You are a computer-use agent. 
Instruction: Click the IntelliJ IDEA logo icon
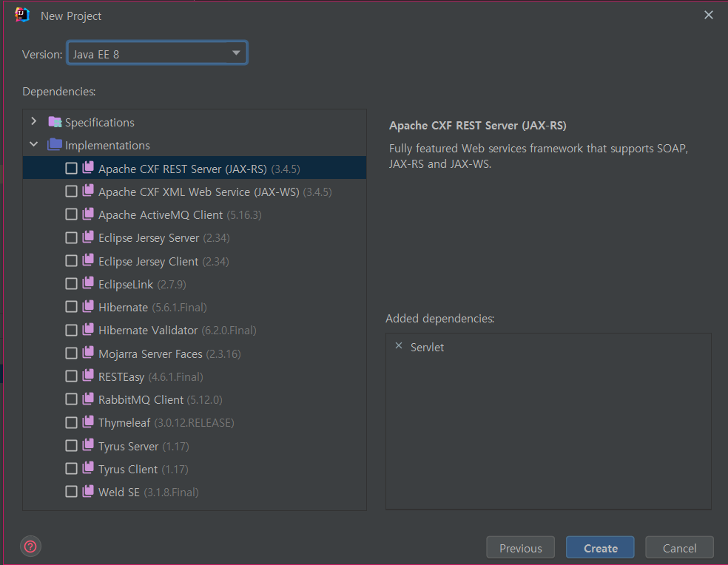21,15
